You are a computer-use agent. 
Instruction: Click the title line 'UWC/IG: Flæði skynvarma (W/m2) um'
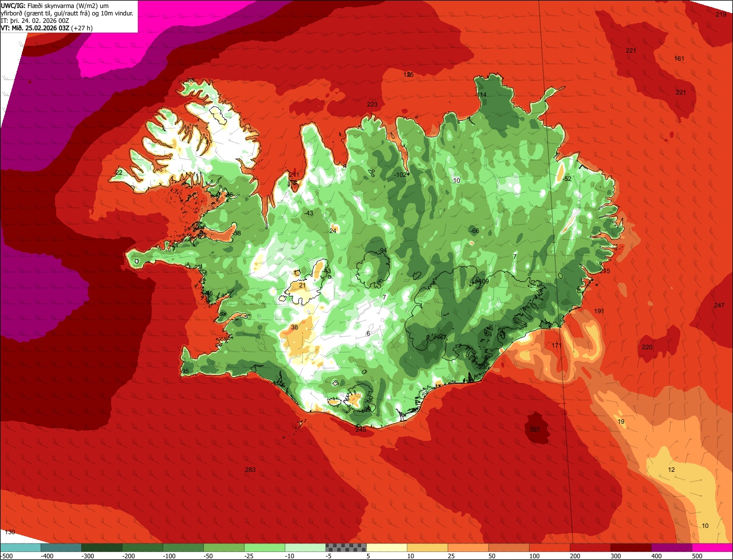[x=55, y=5]
